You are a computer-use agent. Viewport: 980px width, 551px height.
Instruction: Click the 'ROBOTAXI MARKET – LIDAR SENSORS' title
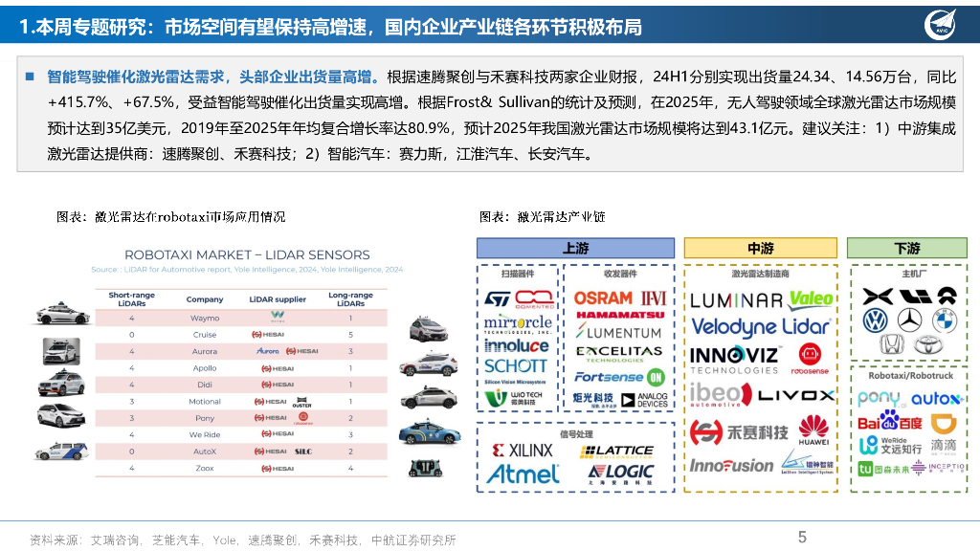247,254
